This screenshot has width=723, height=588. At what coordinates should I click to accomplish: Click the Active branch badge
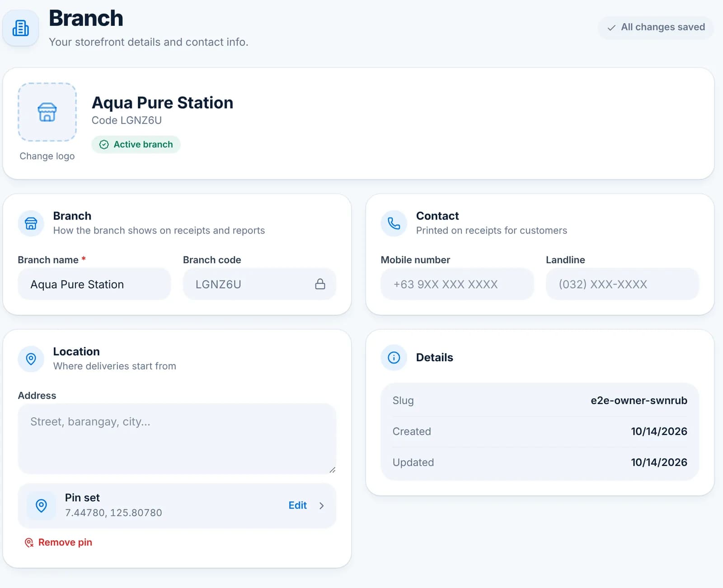point(136,145)
